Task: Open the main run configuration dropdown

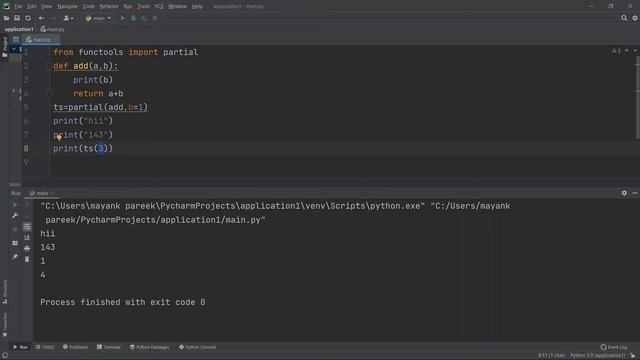Action: tap(98, 18)
